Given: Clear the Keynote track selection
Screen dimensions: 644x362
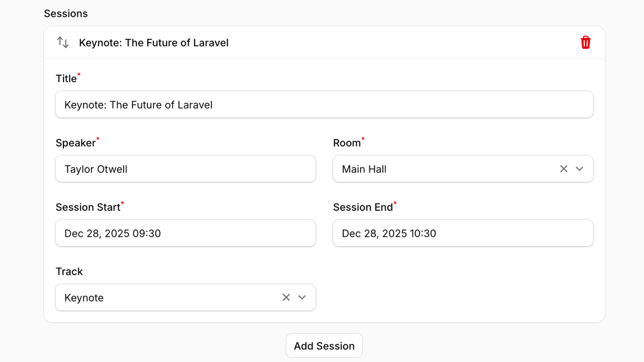Looking at the screenshot, I should point(286,298).
